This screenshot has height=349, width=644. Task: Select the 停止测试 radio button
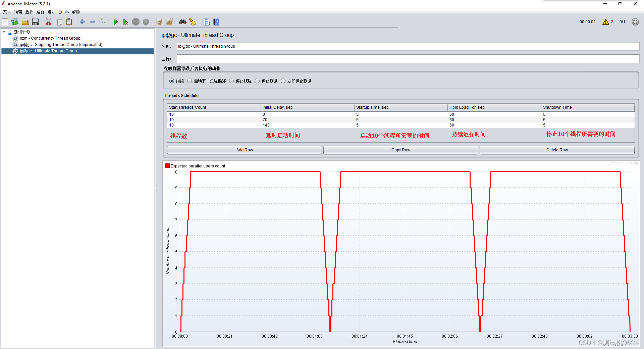pos(257,81)
